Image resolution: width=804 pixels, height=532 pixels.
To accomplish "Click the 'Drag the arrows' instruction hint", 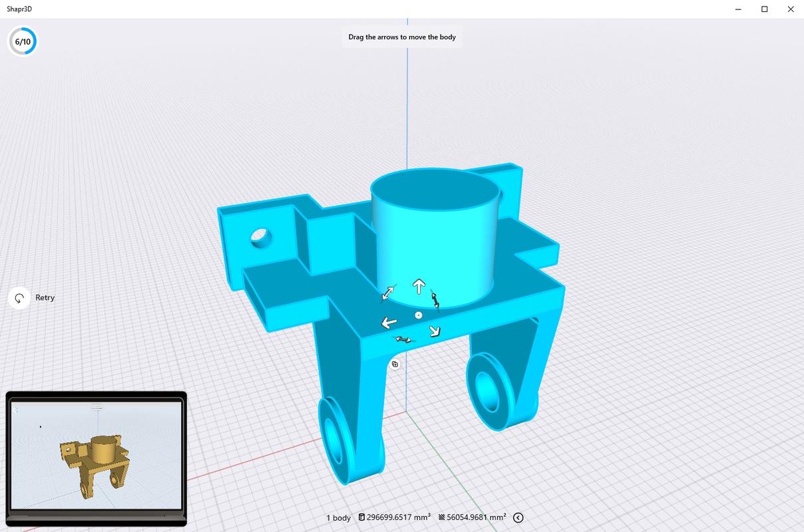I will (x=402, y=37).
